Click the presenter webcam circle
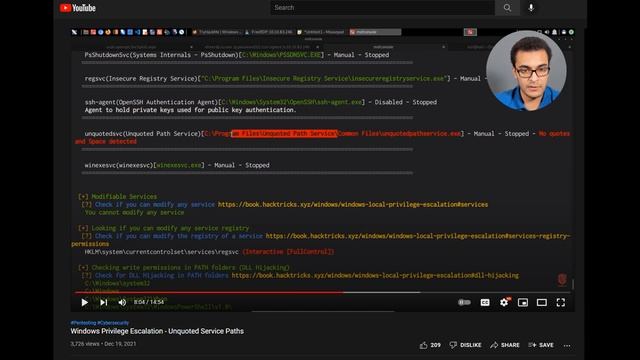 point(526,71)
